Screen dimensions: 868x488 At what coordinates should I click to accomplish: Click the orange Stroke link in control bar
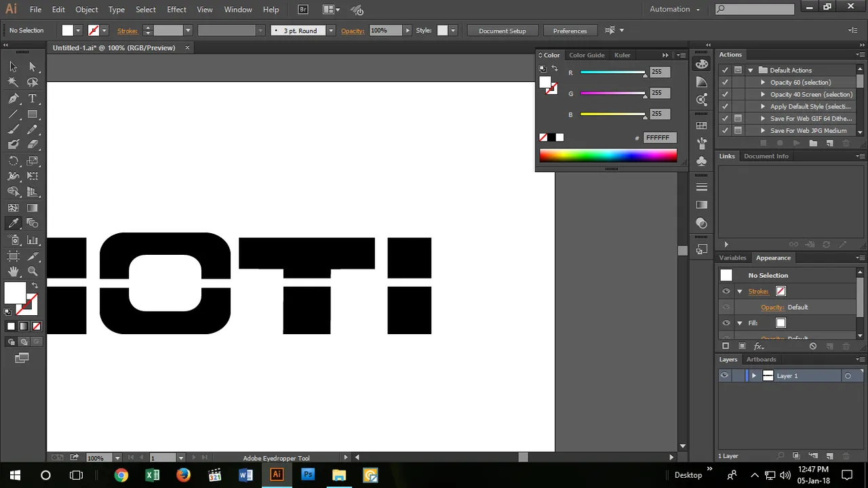point(127,30)
